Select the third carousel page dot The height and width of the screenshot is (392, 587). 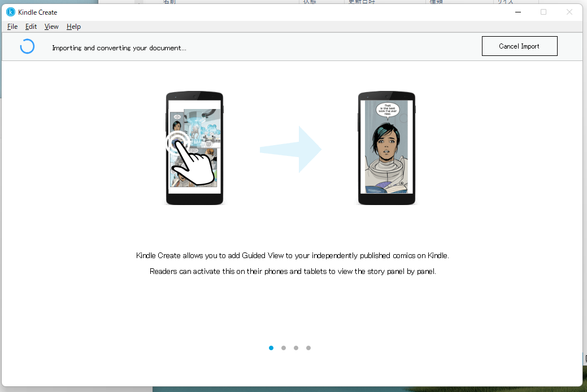pyautogui.click(x=295, y=348)
